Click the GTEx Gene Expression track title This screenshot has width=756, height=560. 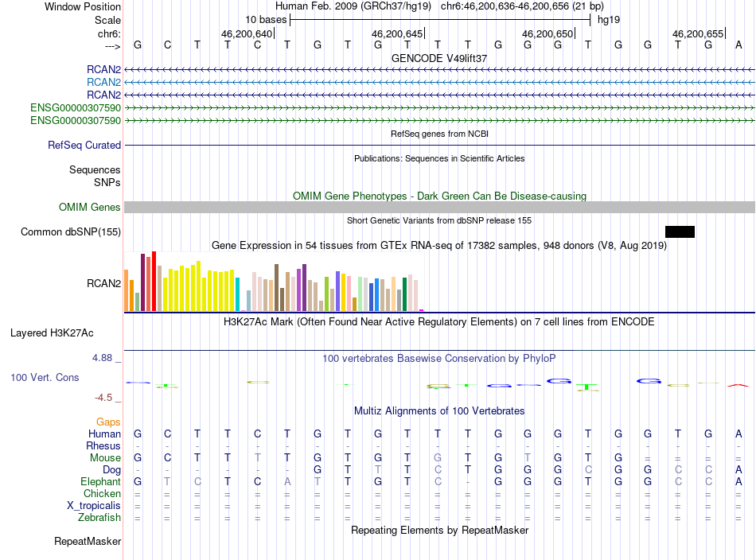pos(439,245)
